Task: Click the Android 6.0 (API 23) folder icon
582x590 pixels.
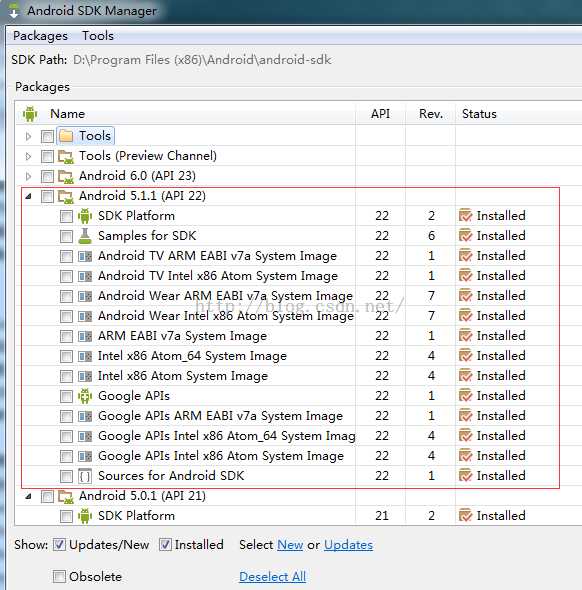Action: 66,176
